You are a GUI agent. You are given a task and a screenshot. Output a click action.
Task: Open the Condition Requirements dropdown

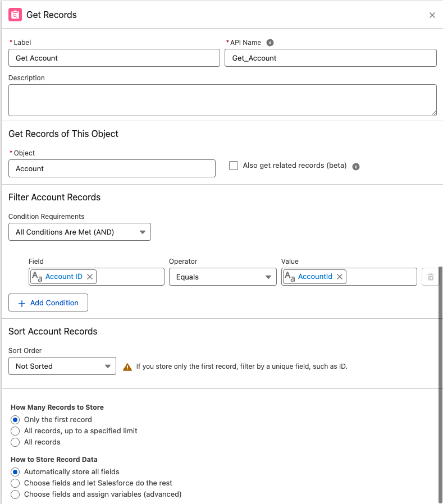[x=79, y=231]
